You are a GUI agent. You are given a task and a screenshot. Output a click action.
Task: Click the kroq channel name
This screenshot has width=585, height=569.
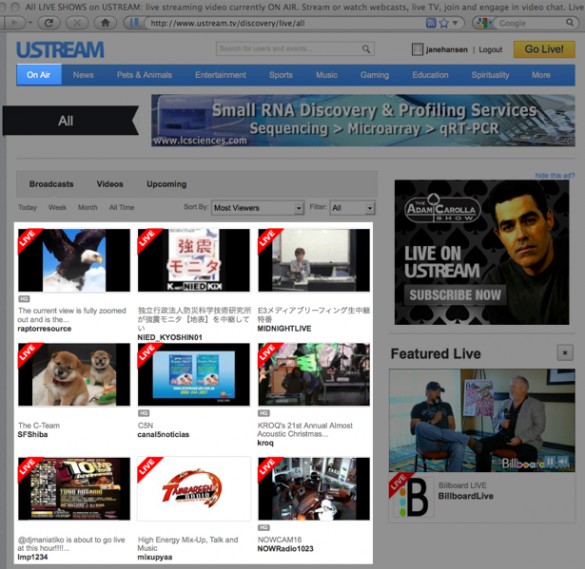pyautogui.click(x=265, y=443)
